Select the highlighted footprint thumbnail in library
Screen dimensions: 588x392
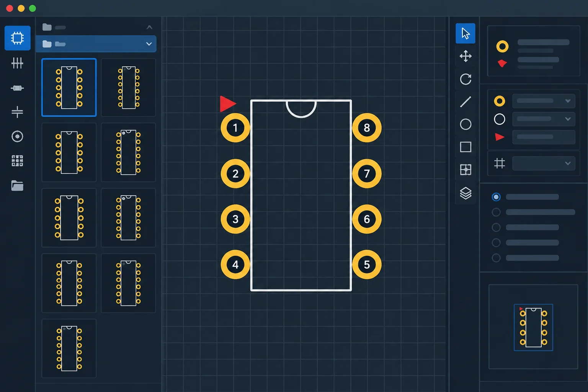[69, 87]
